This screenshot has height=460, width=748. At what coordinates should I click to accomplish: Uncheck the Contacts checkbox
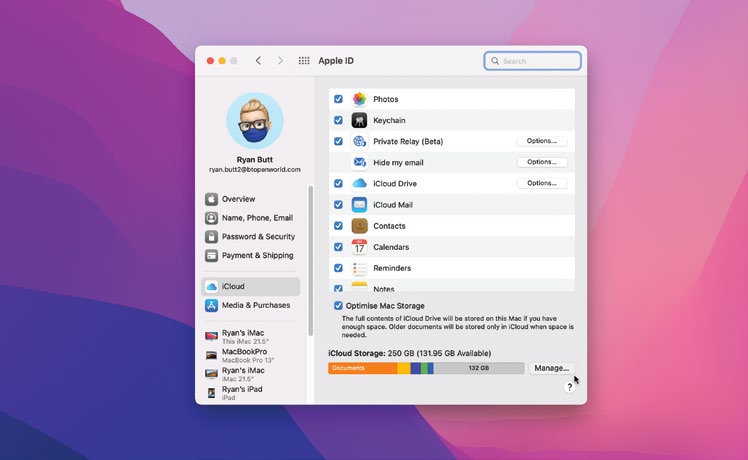(x=338, y=226)
